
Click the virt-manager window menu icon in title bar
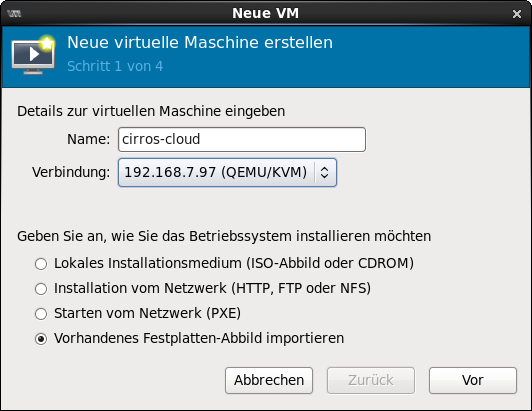pos(14,14)
